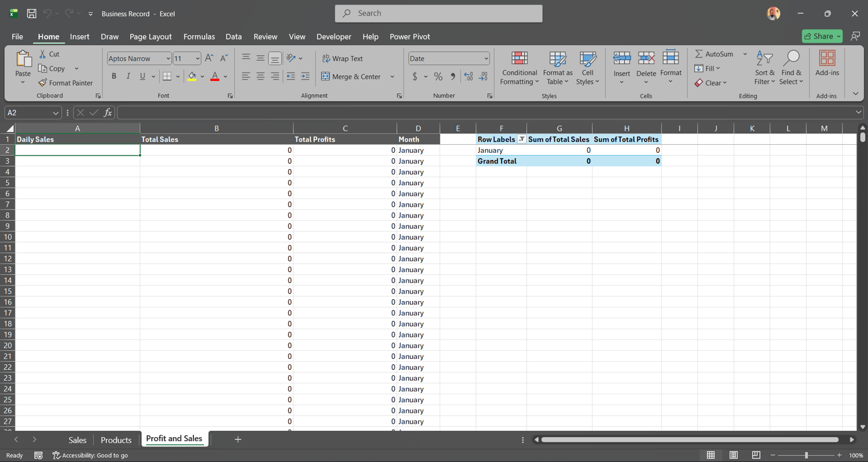Click the AutoSum button
868x462 pixels.
tap(714, 54)
